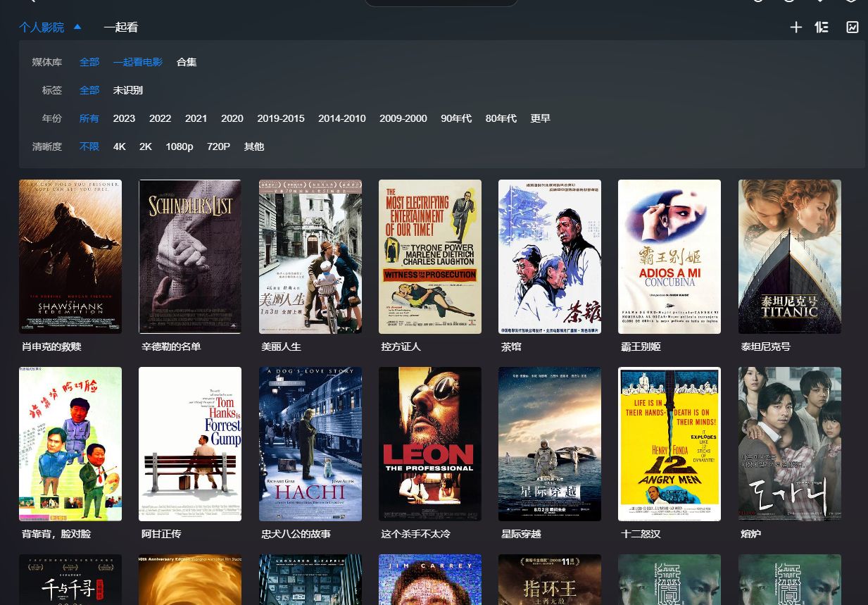Click the title 忠犬八公的故事
The image size is (868, 605).
[296, 534]
